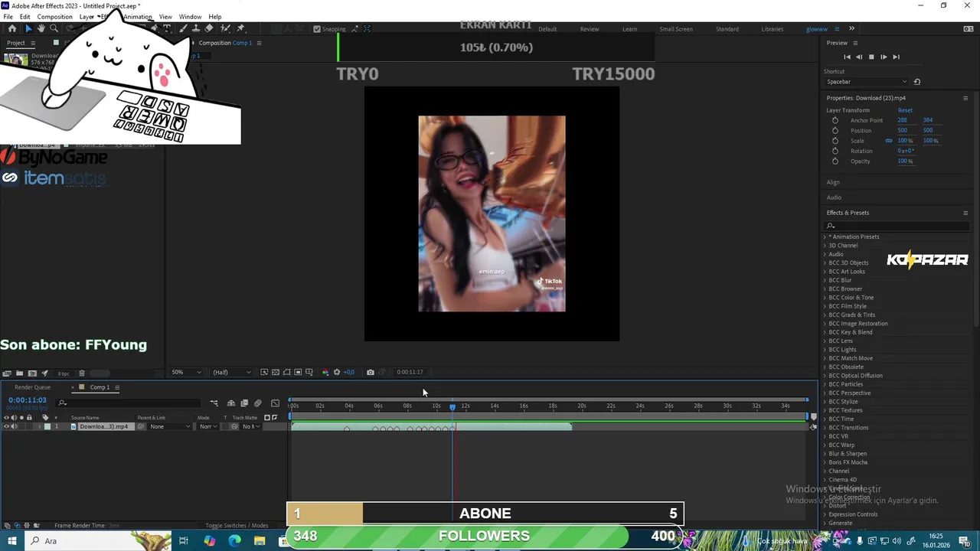
Task: Open the resolution (Half) dropdown
Action: (x=231, y=372)
